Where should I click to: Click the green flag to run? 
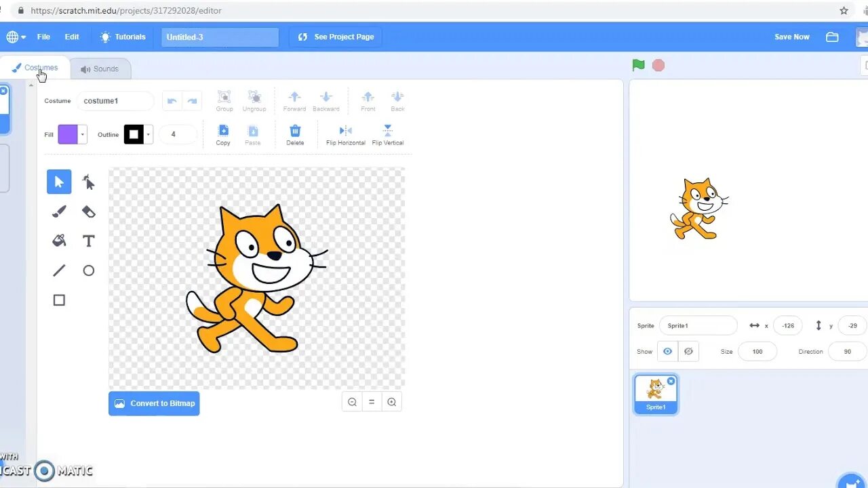[638, 65]
